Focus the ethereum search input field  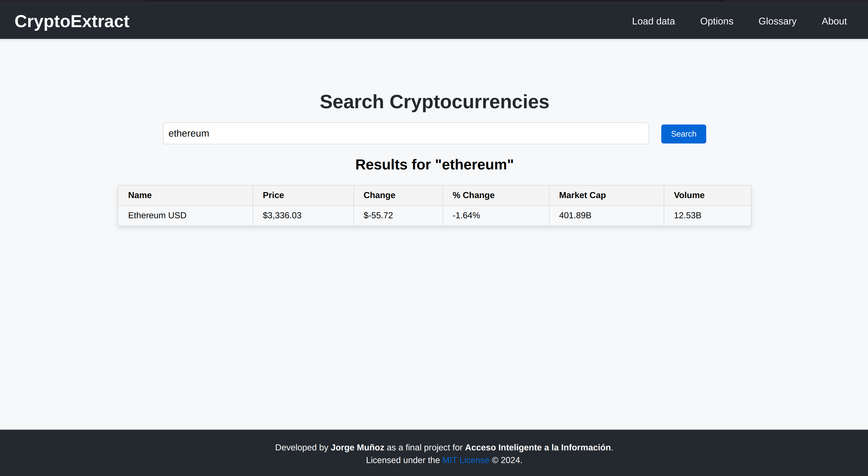(405, 134)
